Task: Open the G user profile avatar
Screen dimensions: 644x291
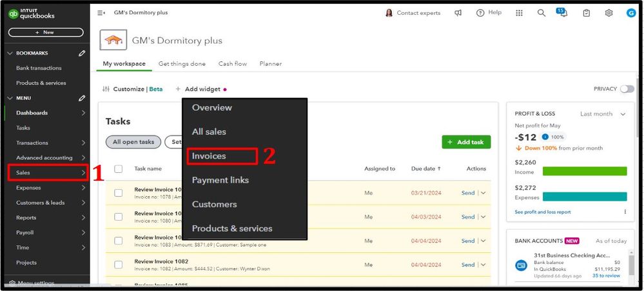Action: tap(631, 13)
